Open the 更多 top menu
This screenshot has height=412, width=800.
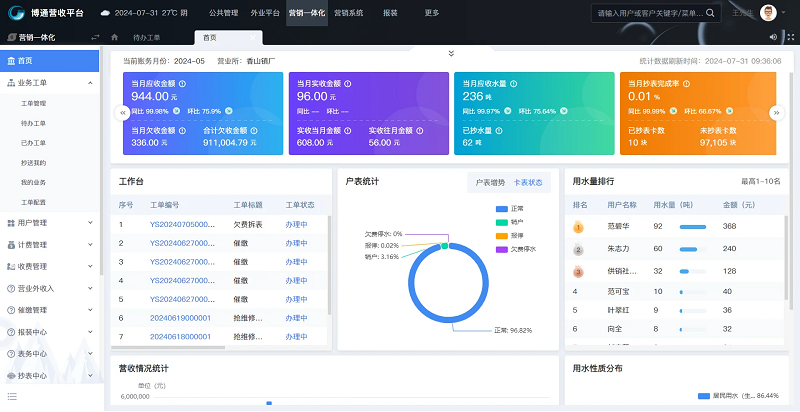click(432, 13)
